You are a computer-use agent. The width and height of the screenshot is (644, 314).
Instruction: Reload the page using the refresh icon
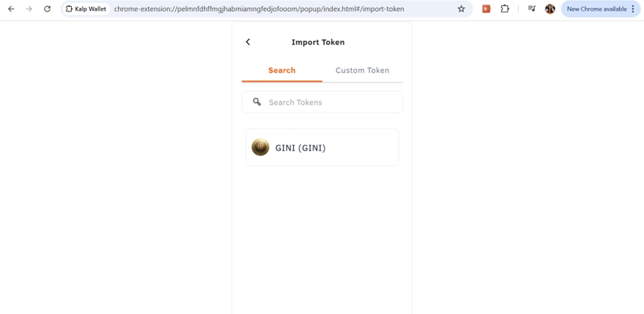click(x=47, y=9)
